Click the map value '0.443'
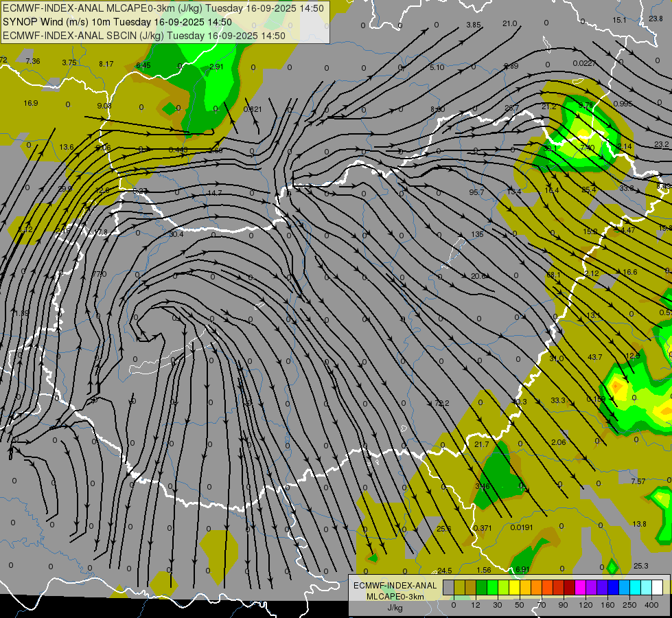 click(x=178, y=150)
